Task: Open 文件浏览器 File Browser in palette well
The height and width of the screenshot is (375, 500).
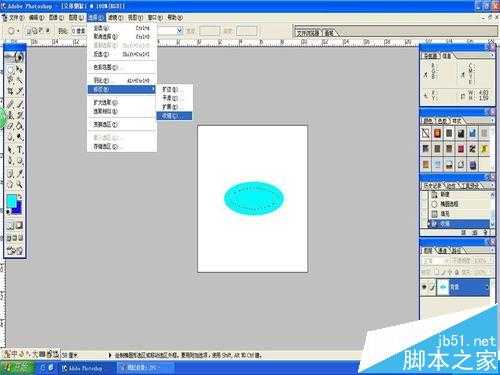Action: click(308, 33)
